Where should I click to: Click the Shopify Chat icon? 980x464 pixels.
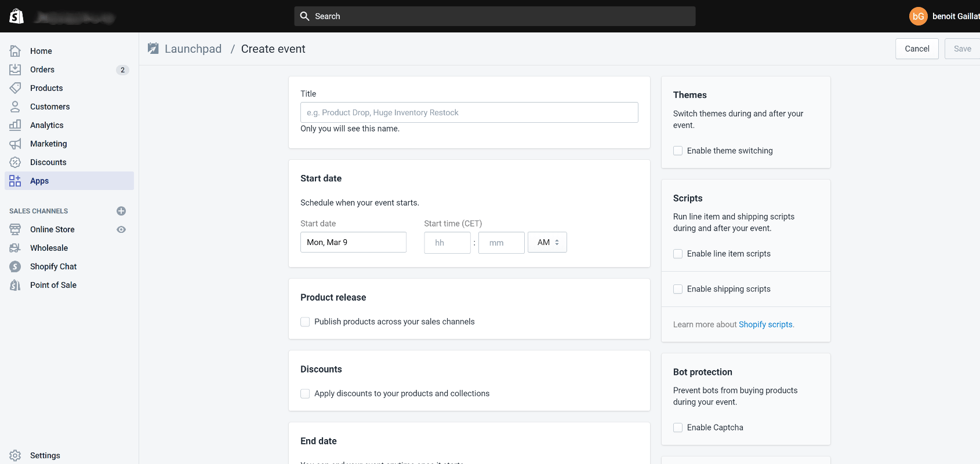tap(15, 266)
